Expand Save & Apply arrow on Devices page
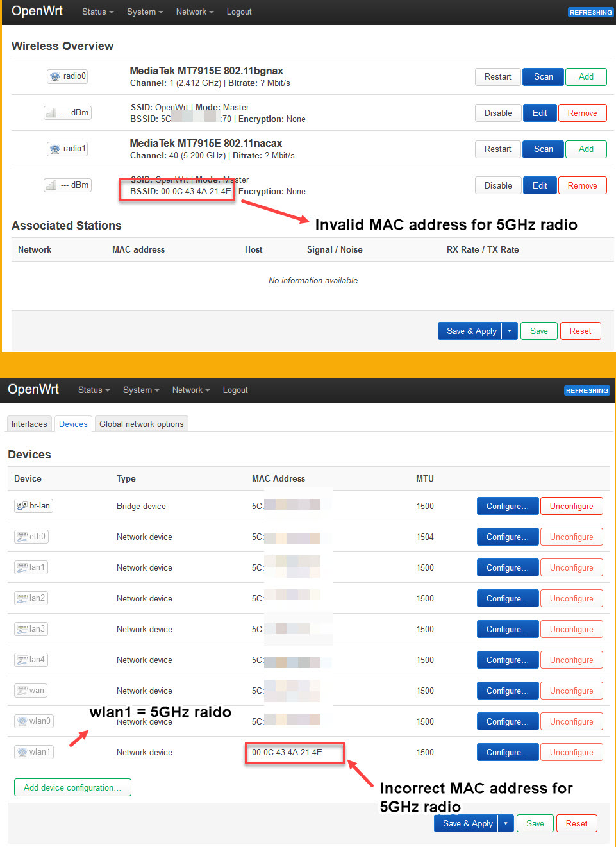 (x=506, y=823)
